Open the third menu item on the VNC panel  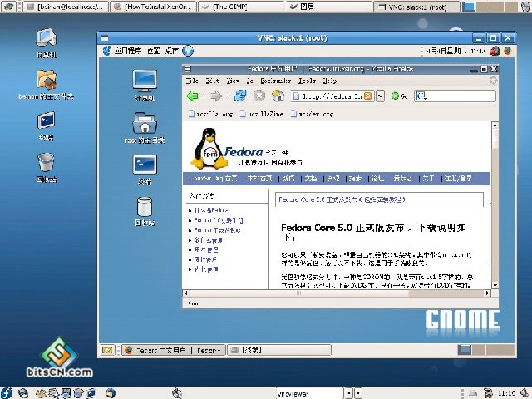[x=171, y=51]
